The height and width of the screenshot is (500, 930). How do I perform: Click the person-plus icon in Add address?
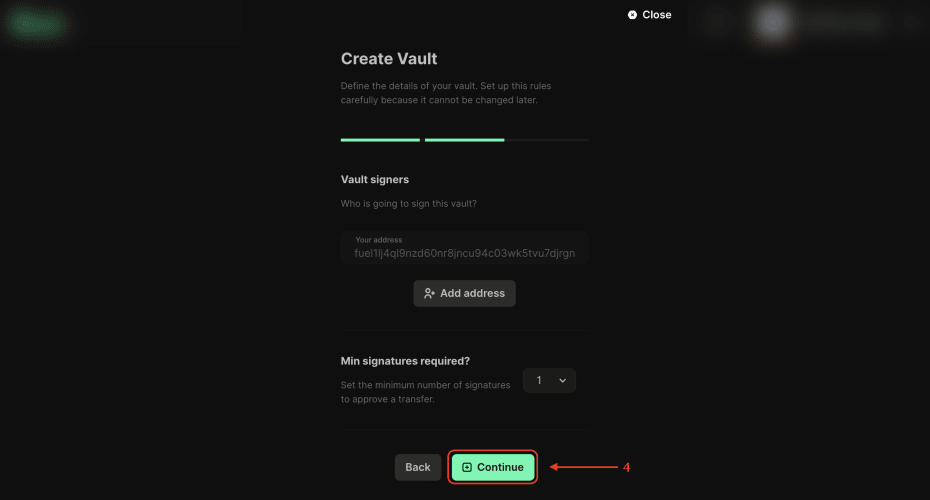point(429,293)
